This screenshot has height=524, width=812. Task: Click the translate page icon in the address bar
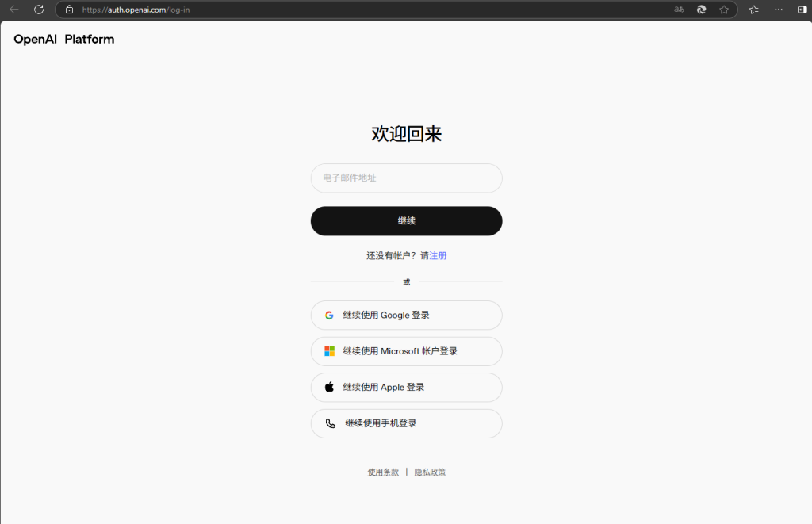678,10
